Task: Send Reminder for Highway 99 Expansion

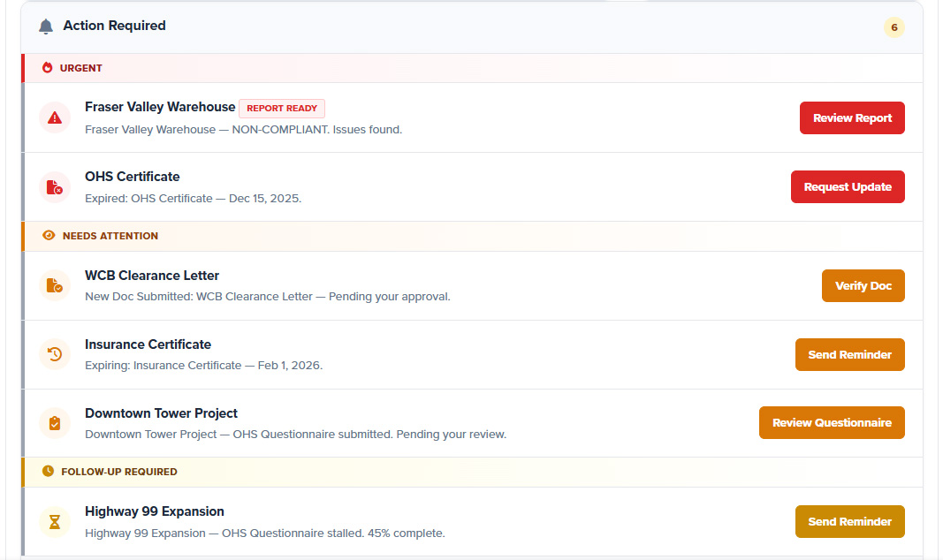Action: tap(849, 521)
